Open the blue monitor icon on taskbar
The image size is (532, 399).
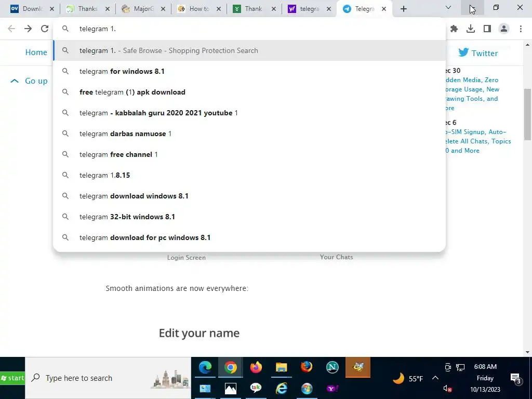coord(205,389)
